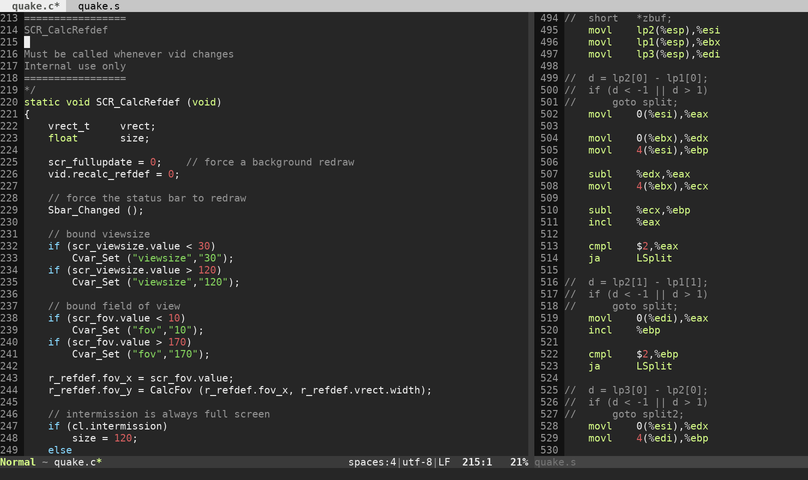Click the value 170 on line 240
Screen dimensions: 808x480
pos(177,342)
